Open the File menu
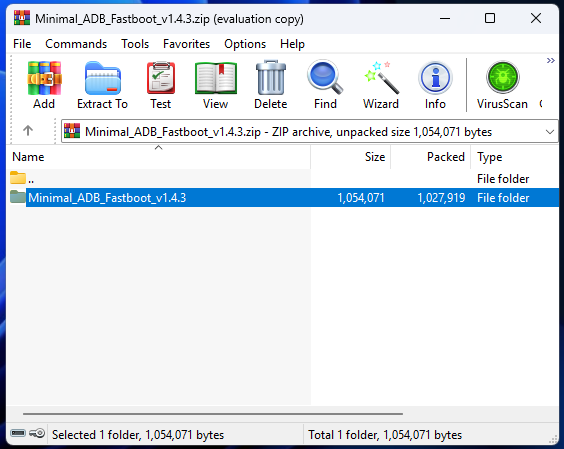This screenshot has height=449, width=564. pyautogui.click(x=22, y=44)
